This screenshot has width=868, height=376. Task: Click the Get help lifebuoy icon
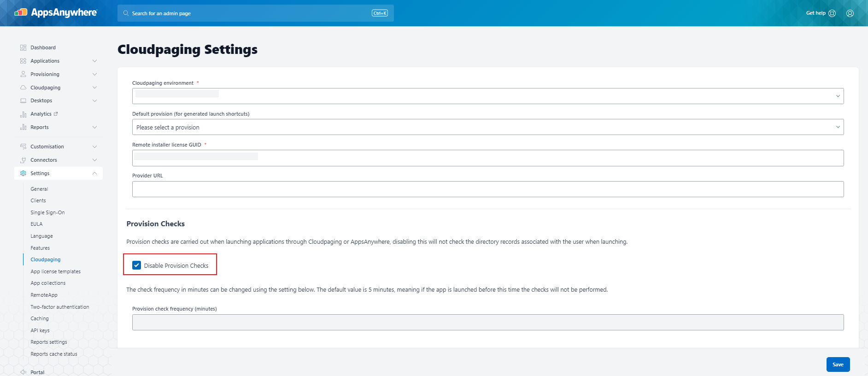coord(832,13)
